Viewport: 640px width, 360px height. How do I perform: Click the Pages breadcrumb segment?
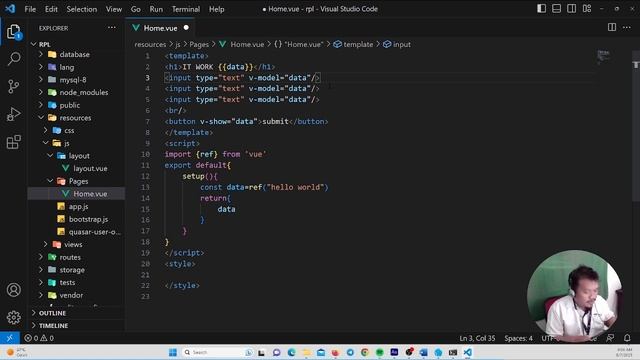[199, 44]
